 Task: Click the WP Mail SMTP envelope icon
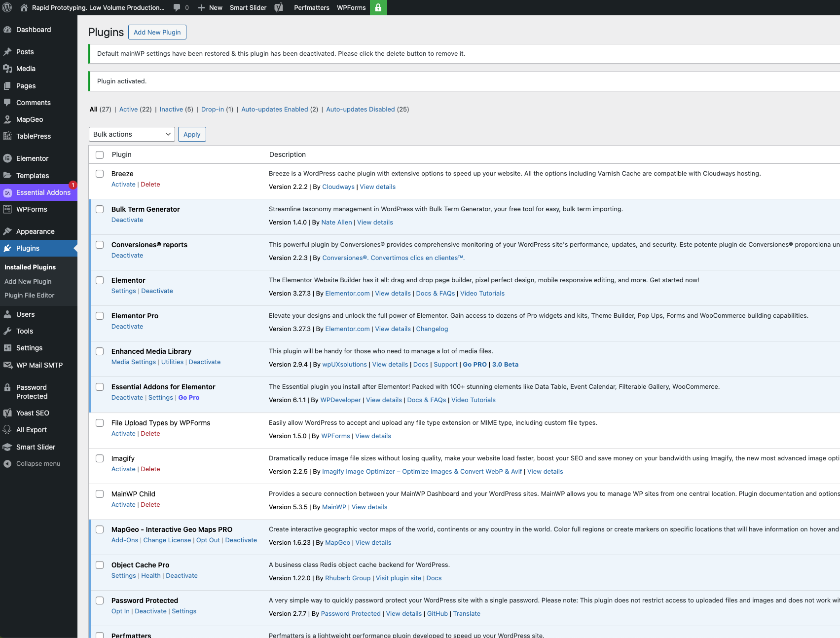pos(7,365)
